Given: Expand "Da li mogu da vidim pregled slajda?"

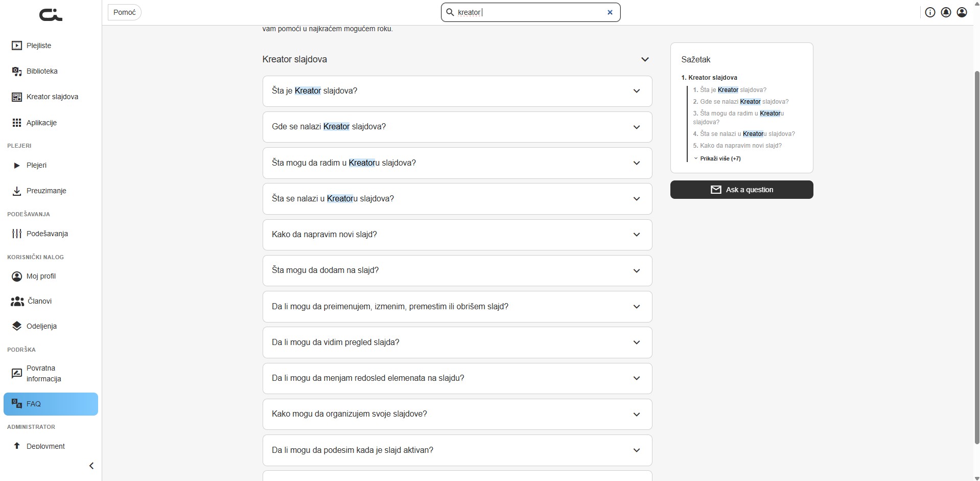Looking at the screenshot, I should point(457,342).
